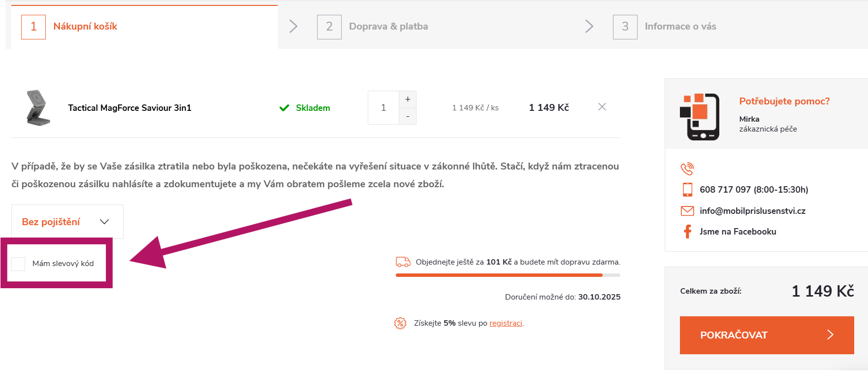
Task: Click the customer care phone logo
Action: [x=700, y=116]
